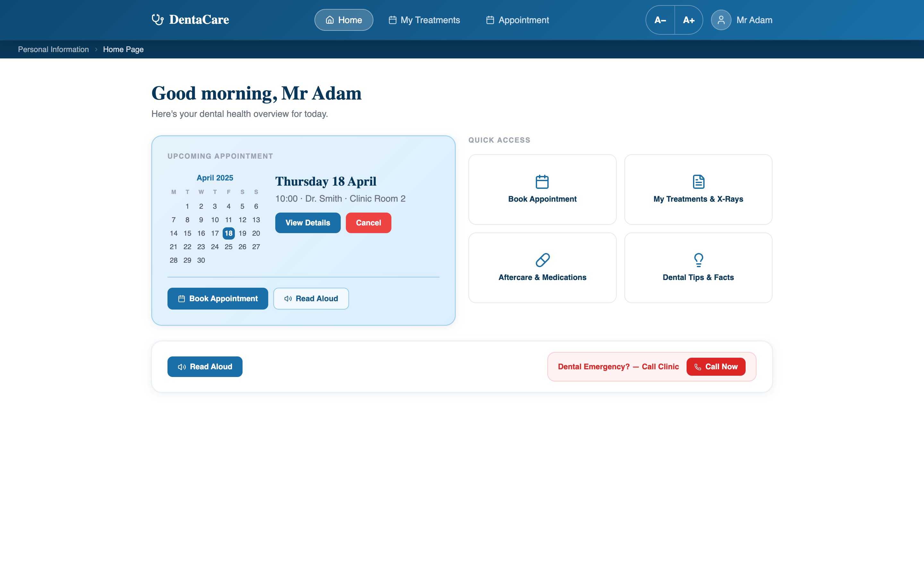Click the calendar icon beside Appointment nav item
Viewport: 924px width, 578px height.
tap(490, 20)
